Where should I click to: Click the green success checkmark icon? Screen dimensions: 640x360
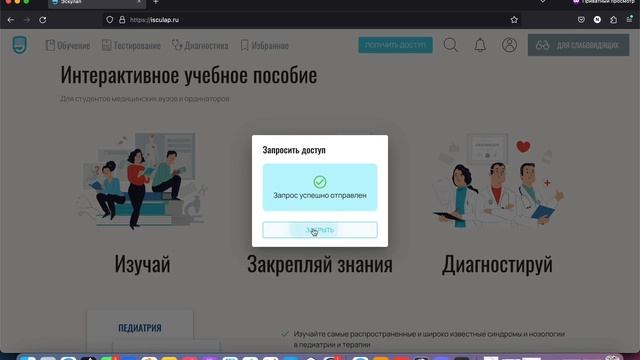click(320, 182)
